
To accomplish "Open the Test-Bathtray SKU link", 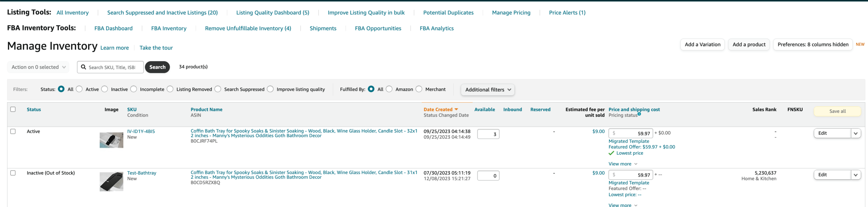I will click(x=142, y=173).
